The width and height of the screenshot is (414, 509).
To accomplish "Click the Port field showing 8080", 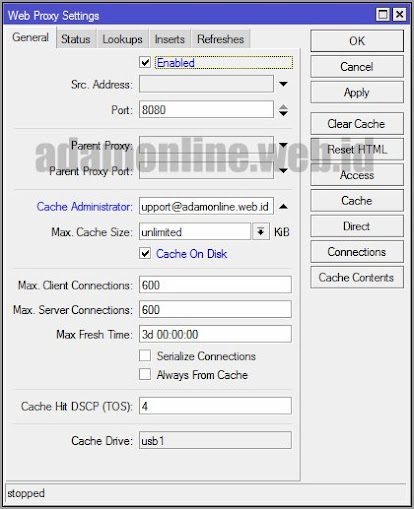I will coord(206,110).
